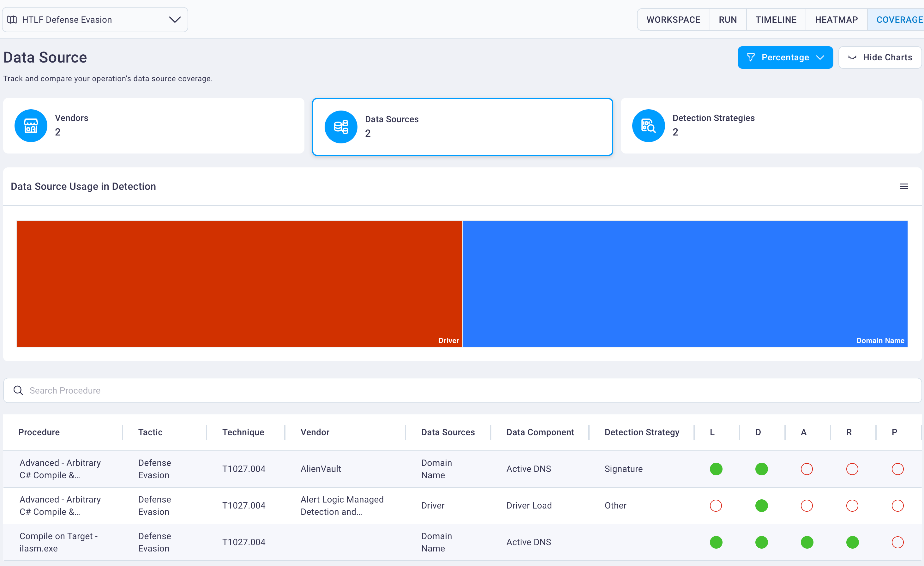This screenshot has height=566, width=924.
Task: Click empty A status circle in Driver row
Action: 807,506
